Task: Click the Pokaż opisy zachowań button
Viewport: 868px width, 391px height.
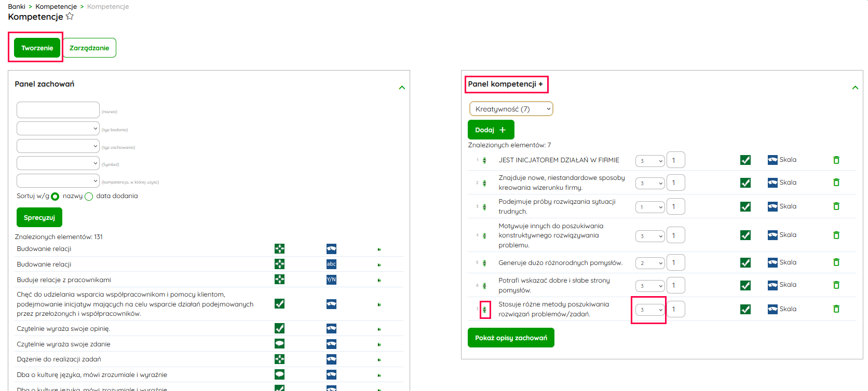Action: 511,338
